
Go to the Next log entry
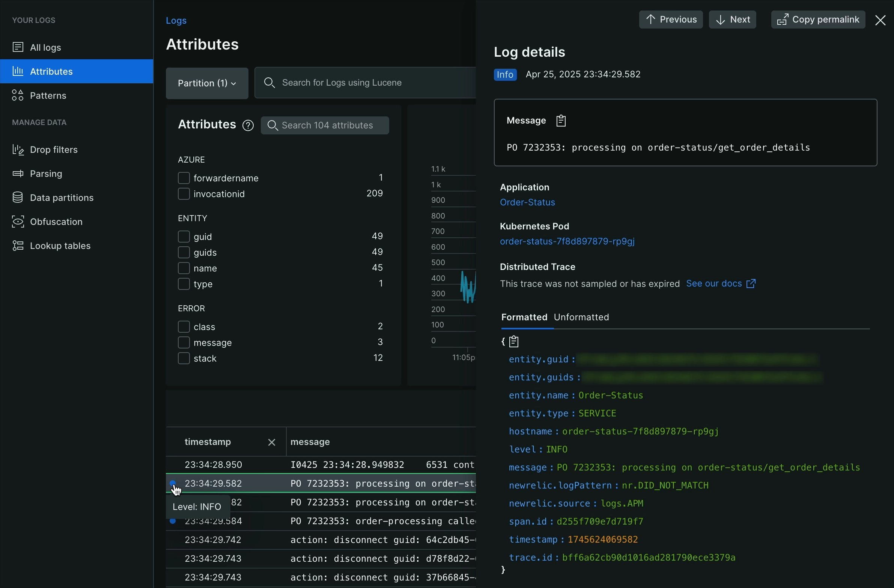732,20
